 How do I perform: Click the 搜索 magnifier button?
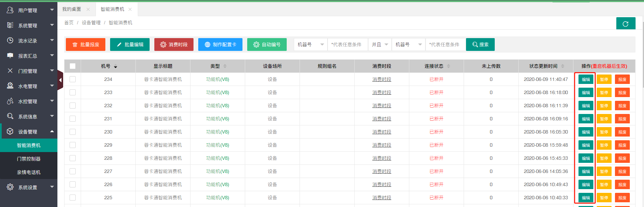[480, 45]
